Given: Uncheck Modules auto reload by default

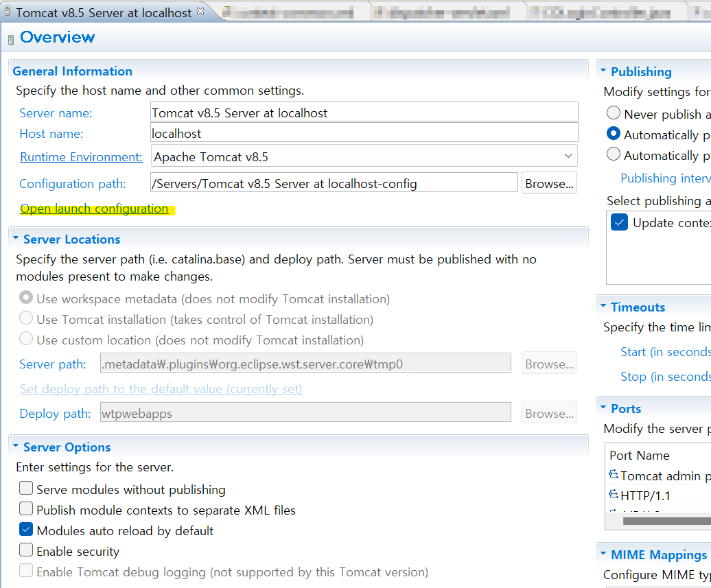Looking at the screenshot, I should point(26,529).
